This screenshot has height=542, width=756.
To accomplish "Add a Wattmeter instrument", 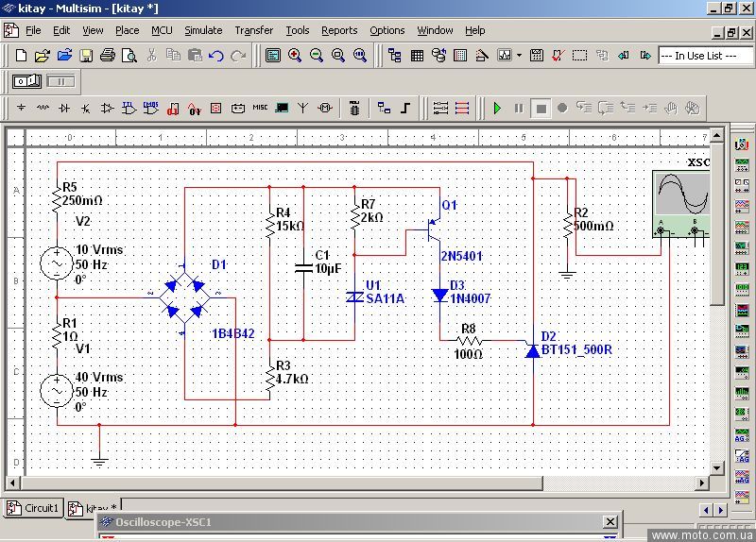I will coord(742,185).
